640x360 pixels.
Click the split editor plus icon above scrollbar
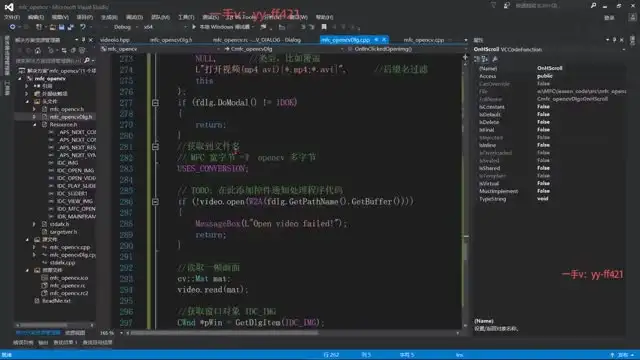[x=465, y=57]
